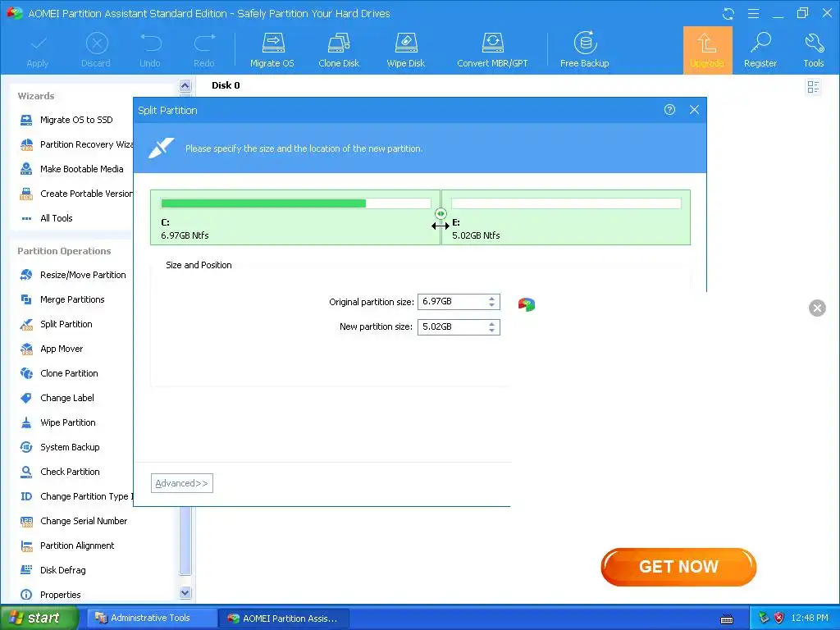Select Change Partition Type ID

point(76,496)
